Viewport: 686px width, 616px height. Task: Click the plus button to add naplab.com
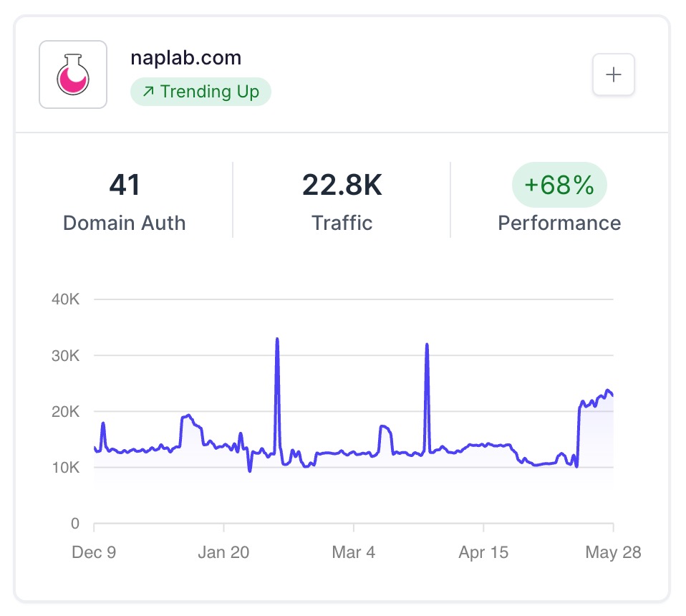(614, 74)
